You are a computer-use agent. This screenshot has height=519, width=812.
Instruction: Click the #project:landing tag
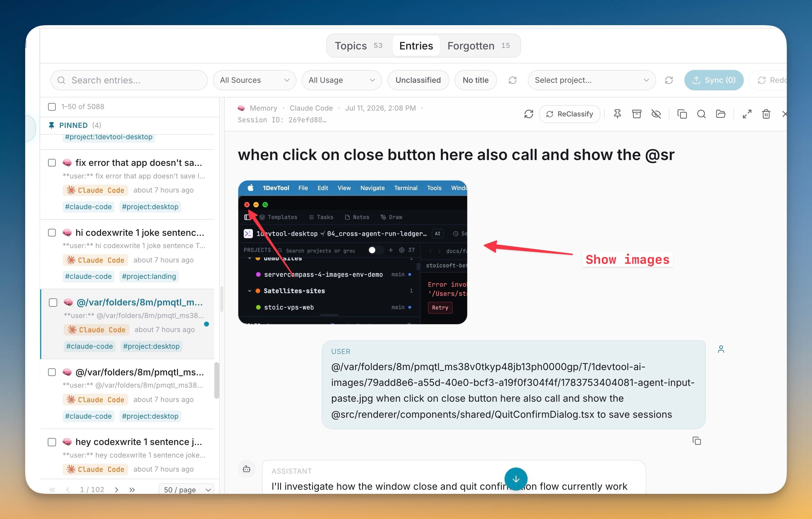(x=149, y=276)
